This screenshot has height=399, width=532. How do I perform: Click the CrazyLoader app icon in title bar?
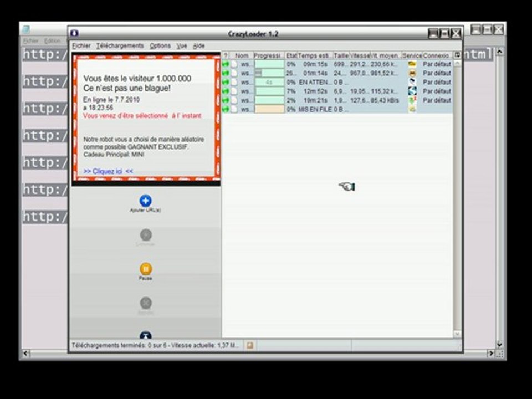click(x=75, y=33)
